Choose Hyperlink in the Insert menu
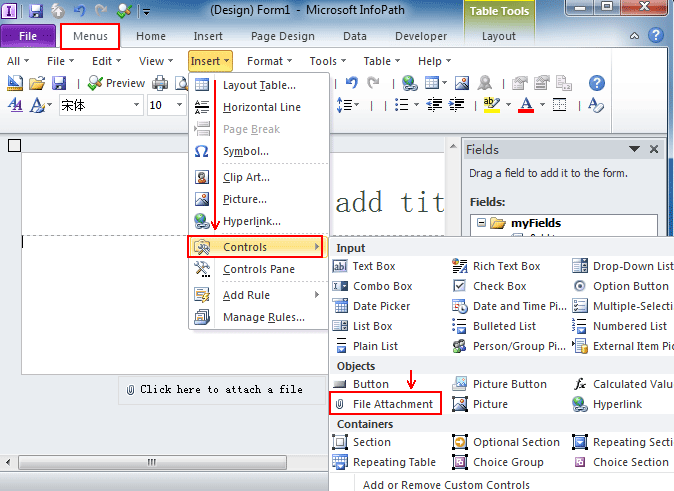674x491 pixels. 259,221
